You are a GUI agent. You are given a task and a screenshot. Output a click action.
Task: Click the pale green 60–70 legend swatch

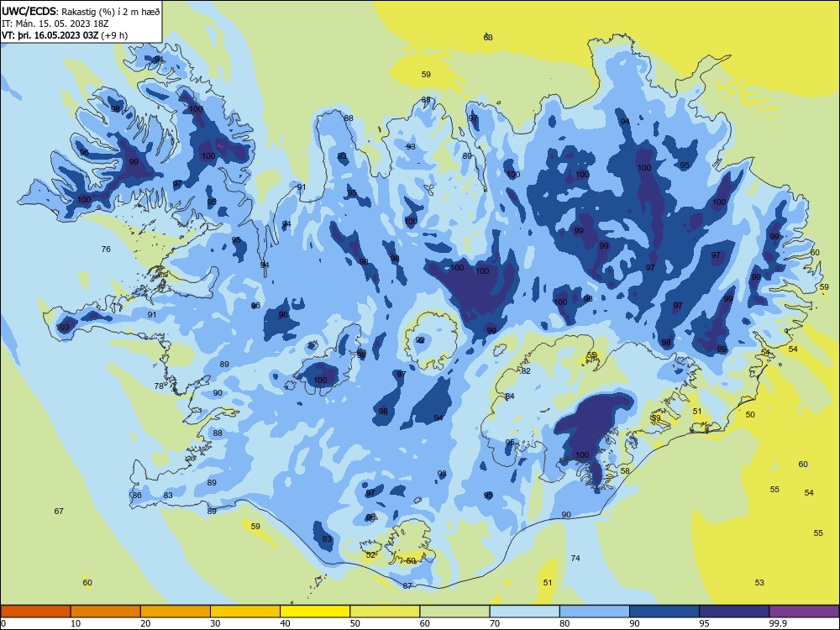(454, 612)
